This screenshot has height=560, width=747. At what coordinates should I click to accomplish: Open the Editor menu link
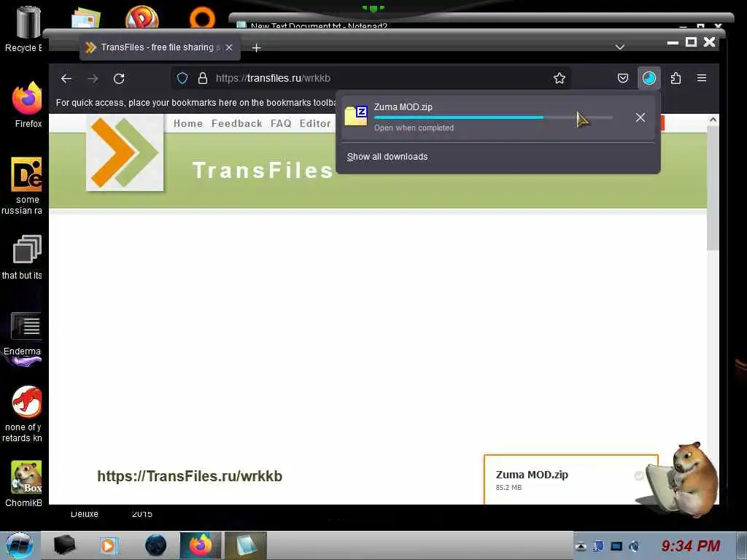[x=315, y=123]
